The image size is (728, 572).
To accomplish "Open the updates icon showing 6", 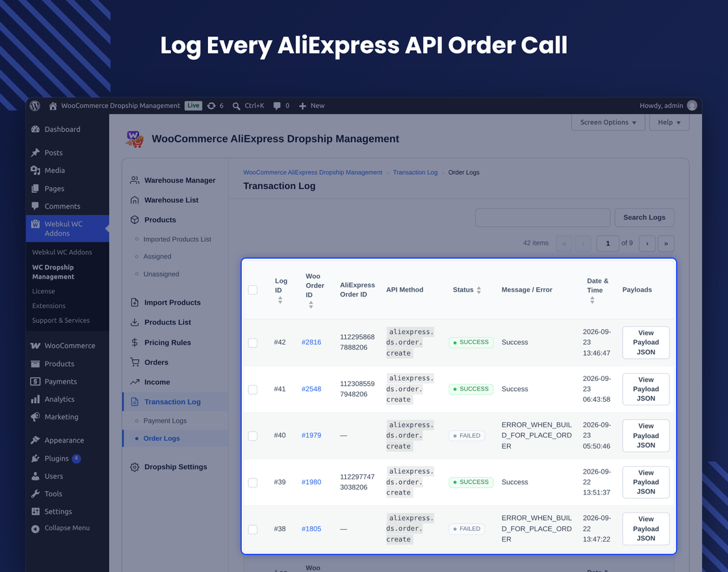I will pos(211,106).
